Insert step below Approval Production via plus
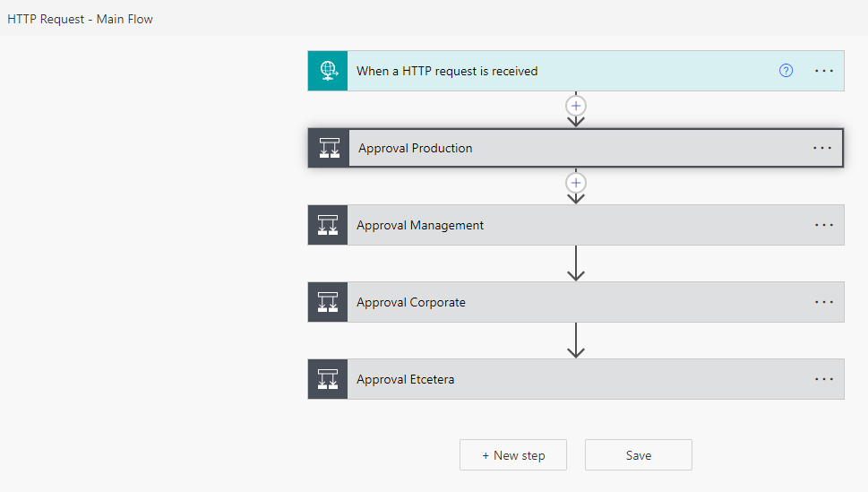Image resolution: width=868 pixels, height=492 pixels. click(576, 183)
